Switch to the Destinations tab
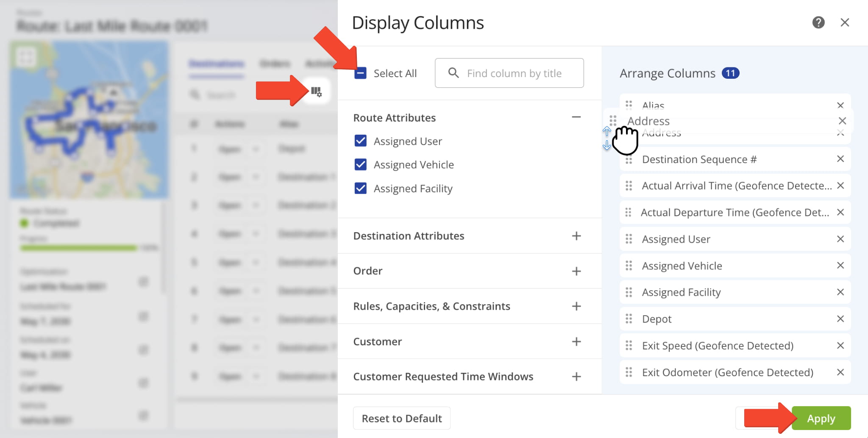This screenshot has height=438, width=868. click(x=216, y=64)
